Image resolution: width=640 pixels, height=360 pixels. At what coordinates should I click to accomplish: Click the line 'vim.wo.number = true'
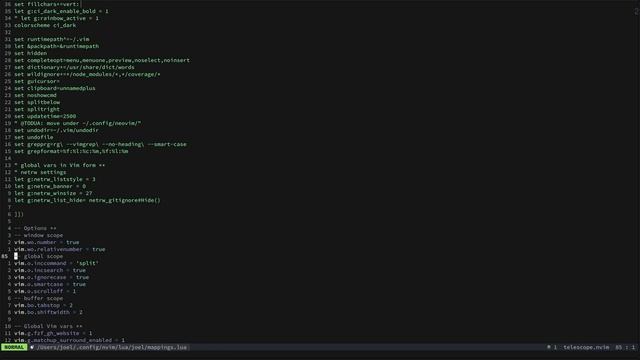click(x=47, y=242)
